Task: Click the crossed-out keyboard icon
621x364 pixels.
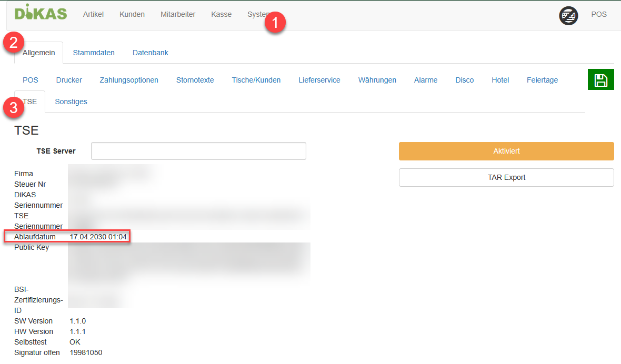Action: pyautogui.click(x=568, y=15)
